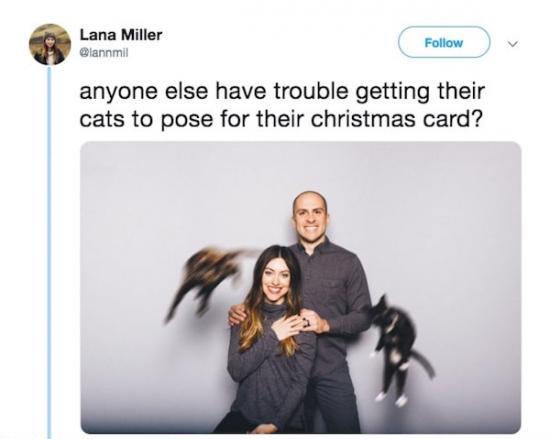Click the blue thread line below avatar
The image size is (550, 439).
[49, 252]
